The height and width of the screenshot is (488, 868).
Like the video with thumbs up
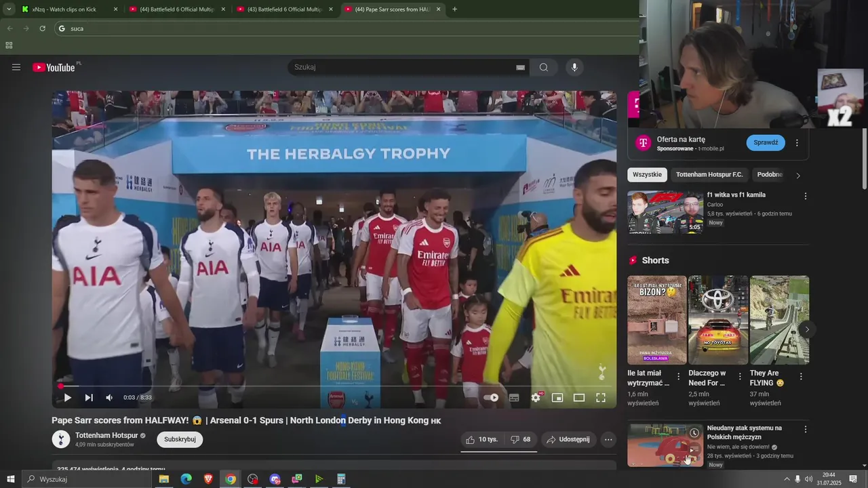[481, 439]
